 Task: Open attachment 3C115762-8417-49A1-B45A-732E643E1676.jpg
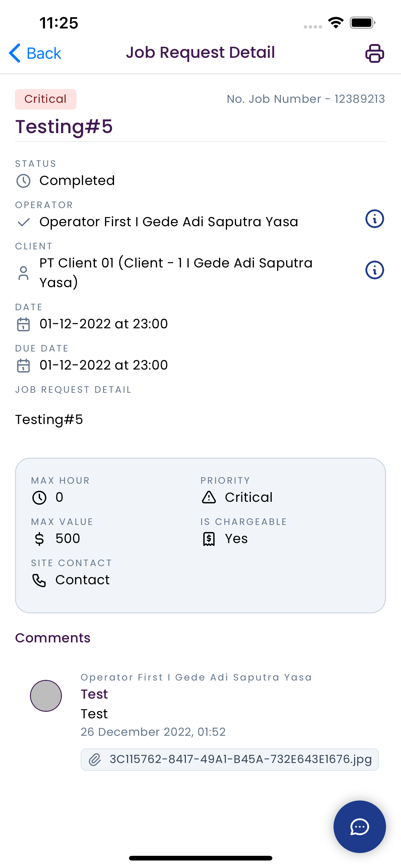(x=230, y=760)
